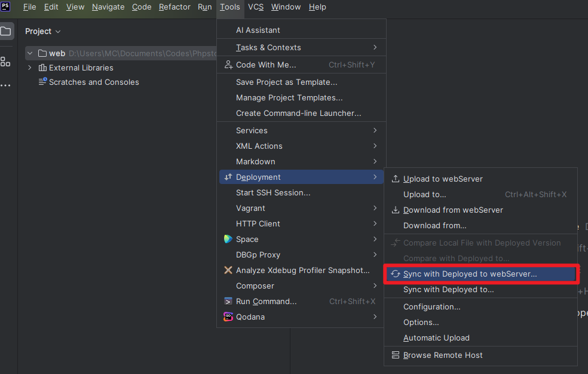
Task: Click the Download from webServer arrow icon
Action: click(x=395, y=210)
